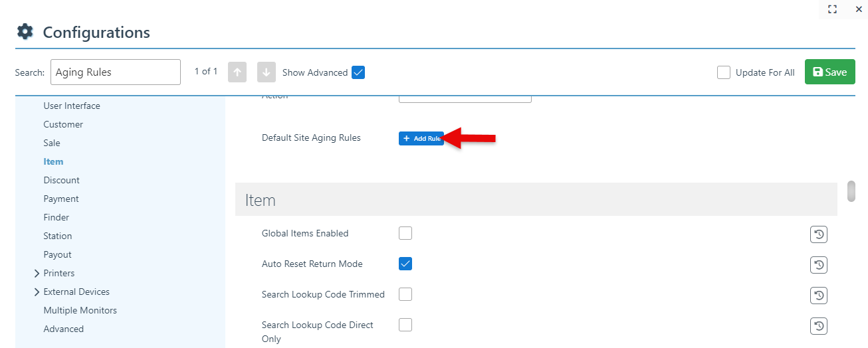Expand the Printers tree node
This screenshot has width=868, height=348.
click(37, 273)
